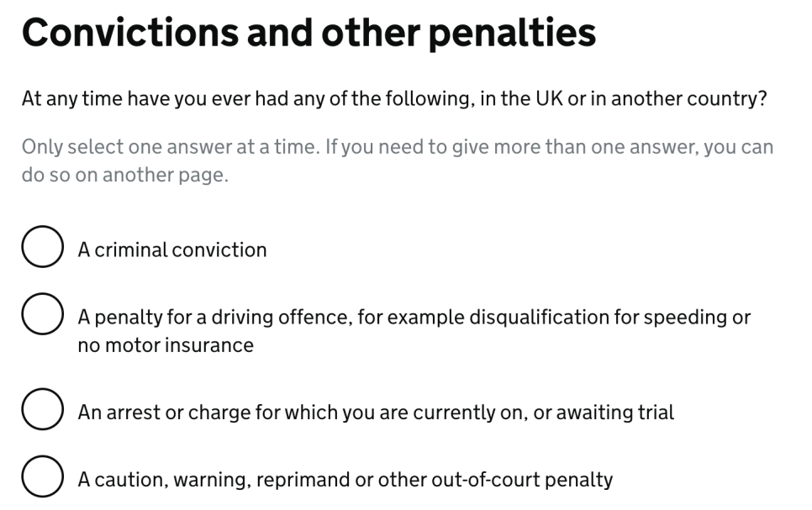Select the driving offence penalty radio button
The image size is (812, 510).
(43, 313)
